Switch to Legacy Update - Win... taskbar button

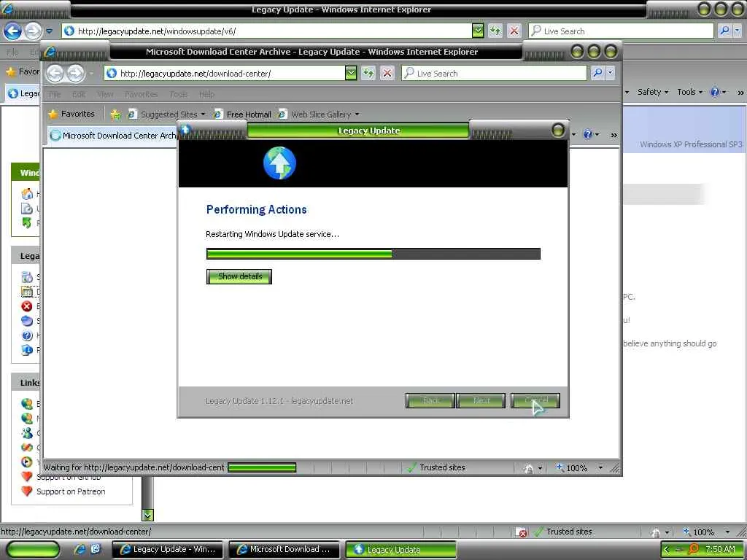tap(169, 550)
